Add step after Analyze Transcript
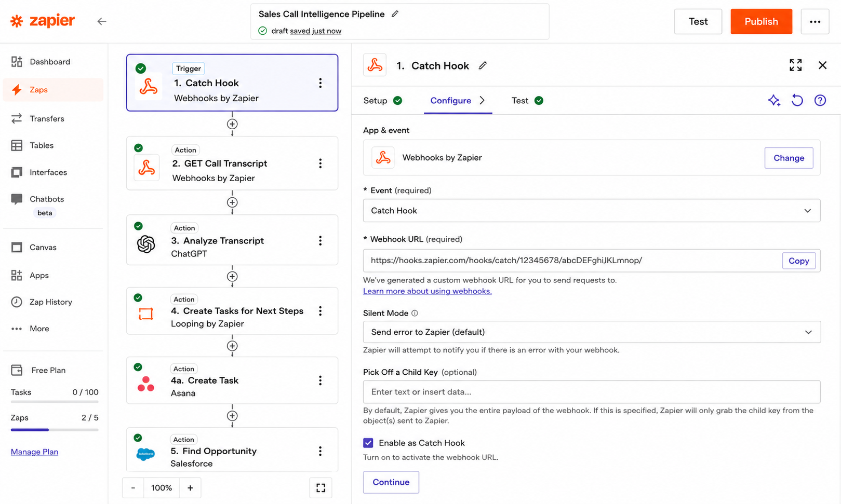 click(232, 277)
